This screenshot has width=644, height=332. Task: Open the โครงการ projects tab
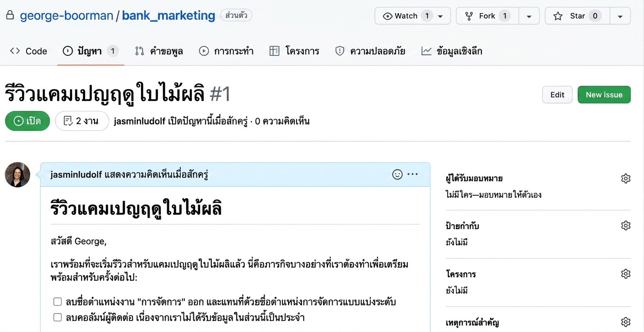[294, 51]
